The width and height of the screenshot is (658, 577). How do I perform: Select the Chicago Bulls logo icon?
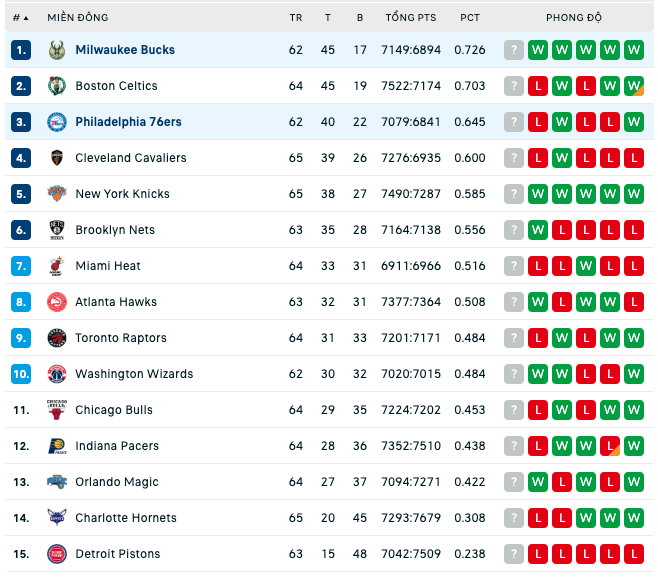57,410
